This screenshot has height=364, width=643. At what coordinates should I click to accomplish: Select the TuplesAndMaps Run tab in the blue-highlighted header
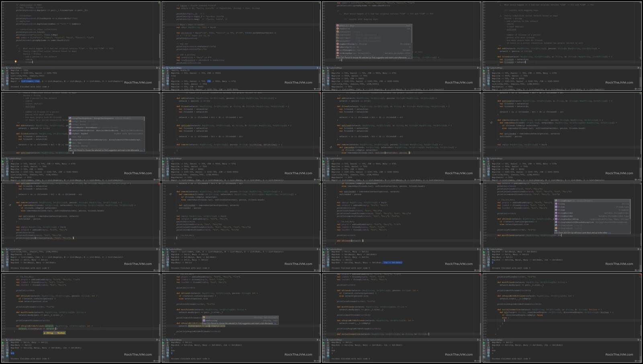tap(175, 68)
